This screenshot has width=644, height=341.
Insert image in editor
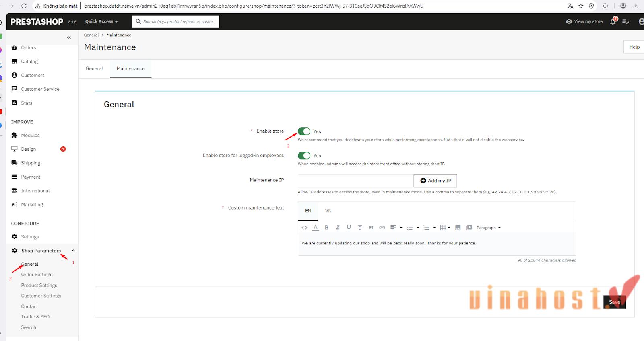(x=458, y=228)
